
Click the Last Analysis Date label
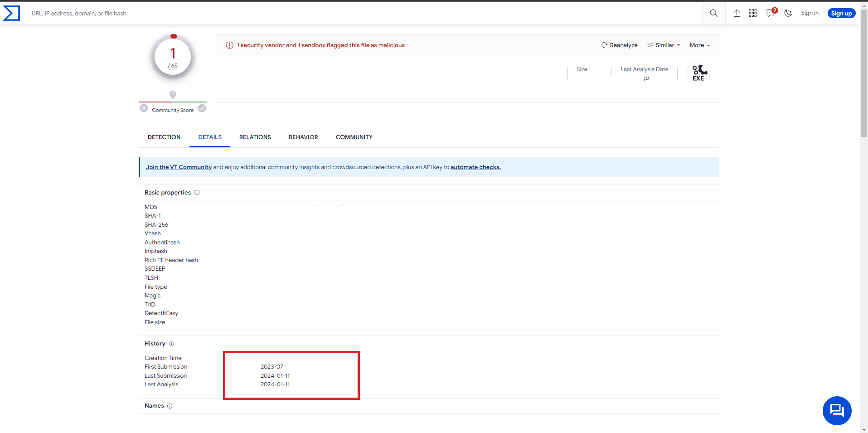[644, 69]
